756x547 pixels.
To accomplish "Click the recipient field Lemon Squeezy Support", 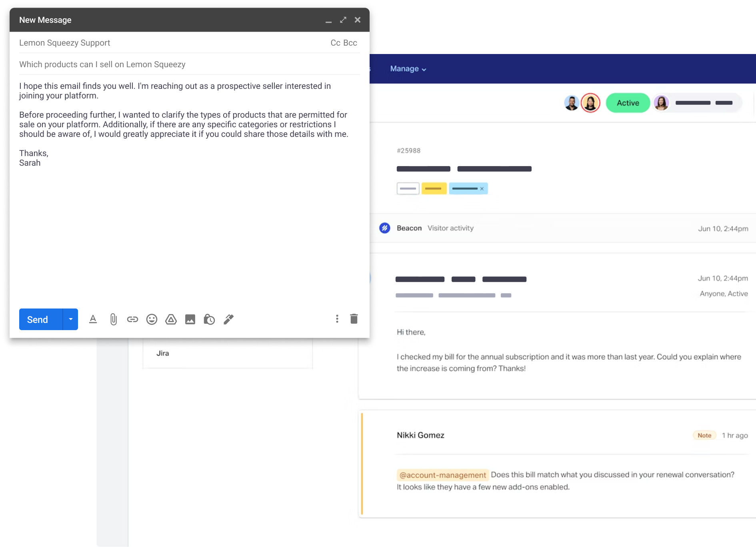I will [65, 43].
